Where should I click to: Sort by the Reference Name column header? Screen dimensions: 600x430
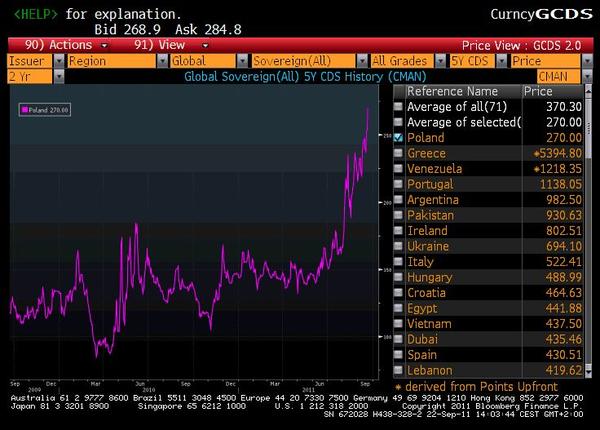click(463, 91)
